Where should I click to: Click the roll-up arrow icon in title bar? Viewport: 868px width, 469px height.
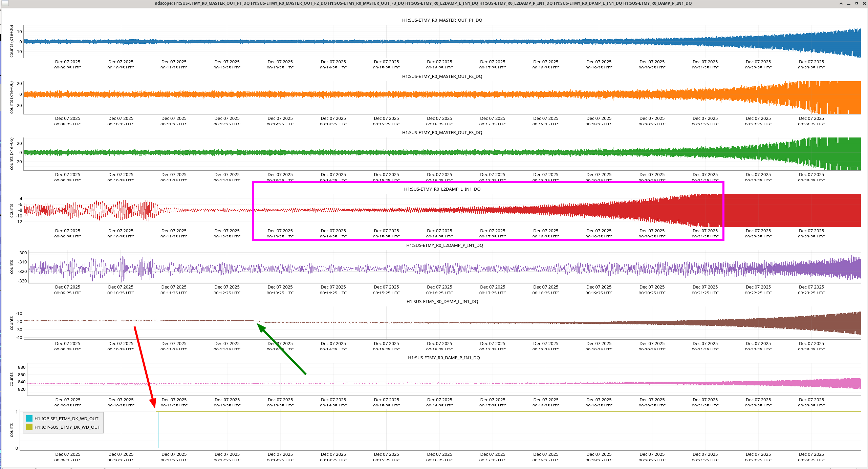pos(841,3)
